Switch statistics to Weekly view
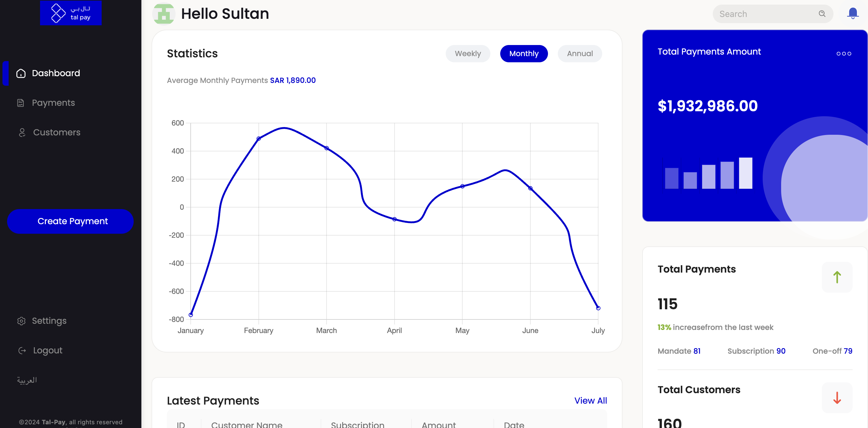This screenshot has width=868, height=428. click(467, 54)
